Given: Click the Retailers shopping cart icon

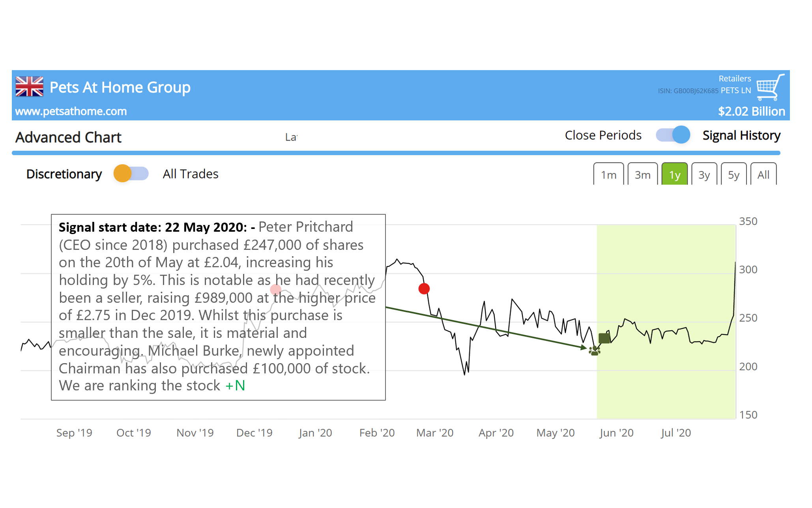Looking at the screenshot, I should coord(770,87).
